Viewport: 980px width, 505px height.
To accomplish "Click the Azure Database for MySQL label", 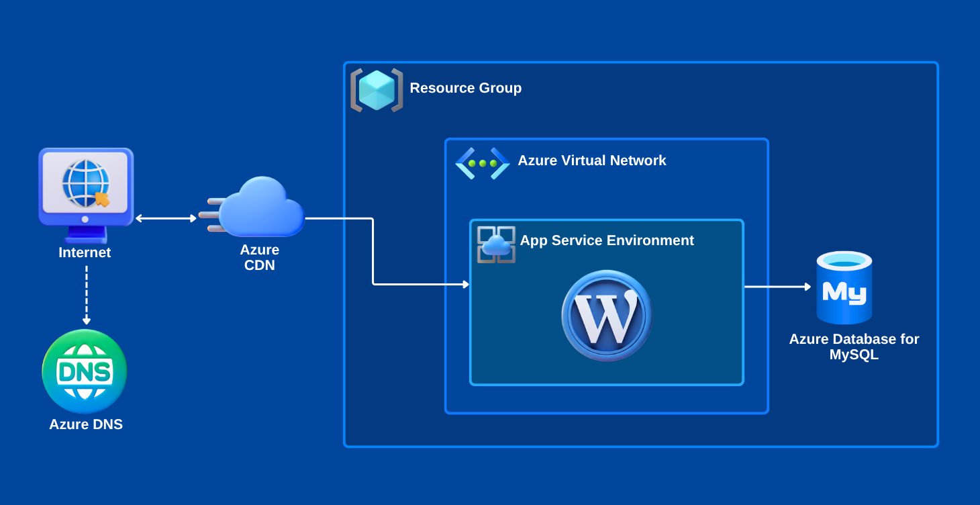I will (854, 347).
